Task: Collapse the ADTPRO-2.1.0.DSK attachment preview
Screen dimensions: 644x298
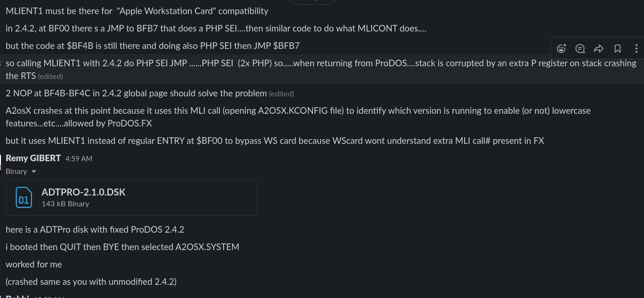Action: [x=33, y=171]
